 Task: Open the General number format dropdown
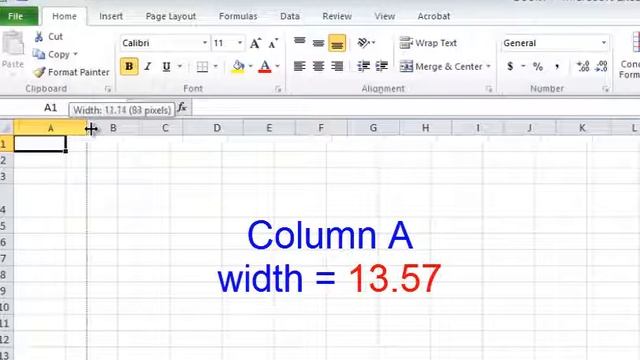tap(604, 43)
